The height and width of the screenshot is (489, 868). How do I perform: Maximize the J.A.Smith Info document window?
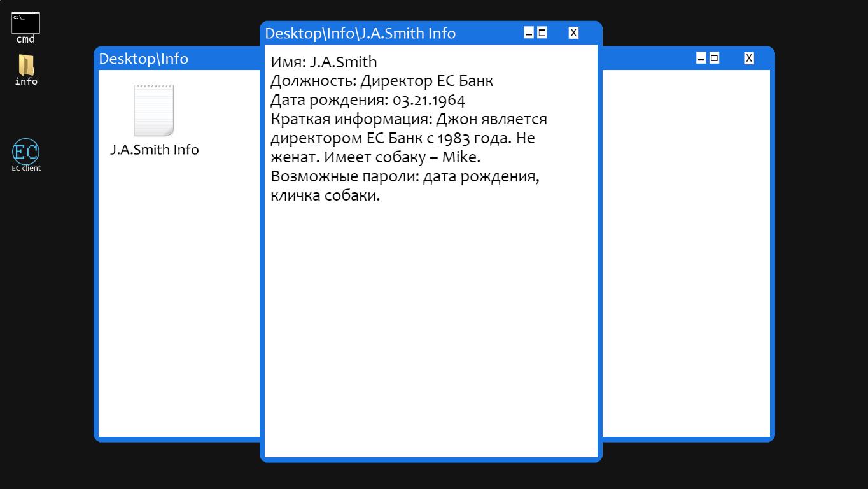[542, 32]
